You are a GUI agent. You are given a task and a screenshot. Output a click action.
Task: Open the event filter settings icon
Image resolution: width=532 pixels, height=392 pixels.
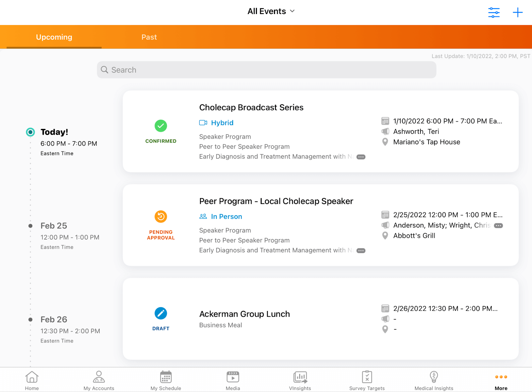[493, 12]
